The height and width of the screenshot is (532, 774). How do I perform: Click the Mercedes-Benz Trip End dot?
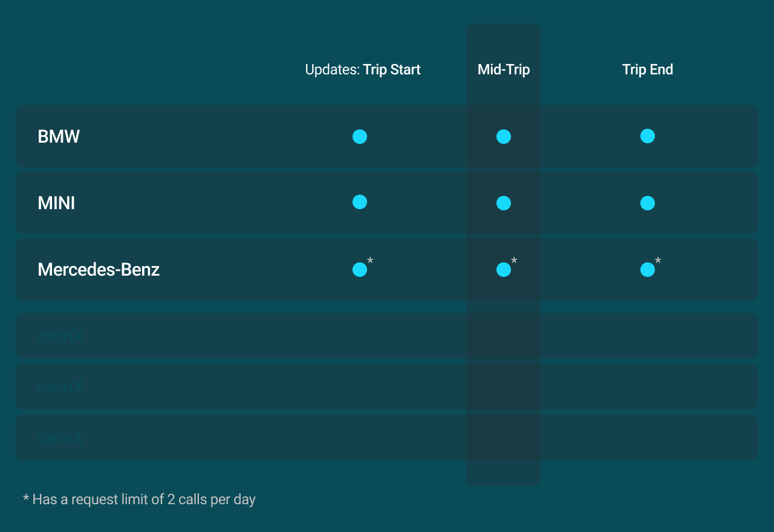pyautogui.click(x=648, y=270)
